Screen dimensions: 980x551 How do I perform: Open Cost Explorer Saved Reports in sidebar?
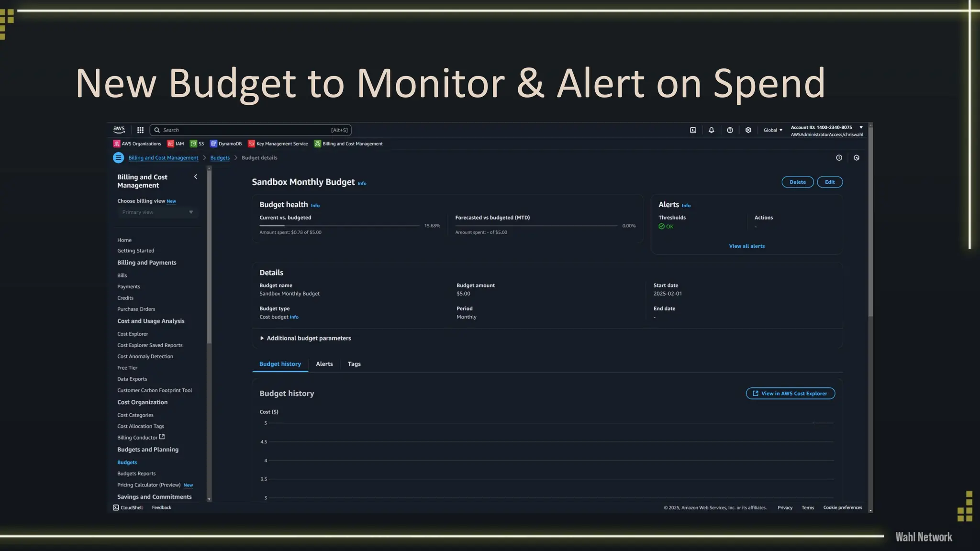tap(150, 345)
